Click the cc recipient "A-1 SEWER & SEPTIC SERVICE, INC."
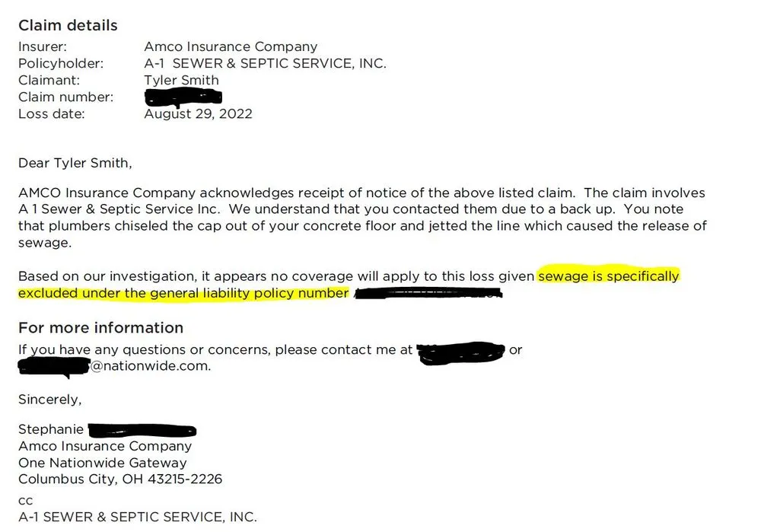The height and width of the screenshot is (532, 761). click(138, 517)
